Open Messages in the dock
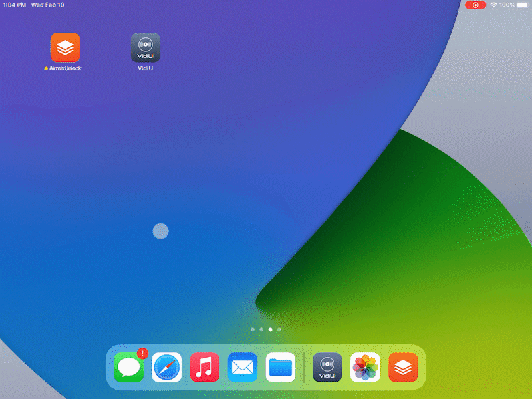The image size is (532, 399). 128,368
